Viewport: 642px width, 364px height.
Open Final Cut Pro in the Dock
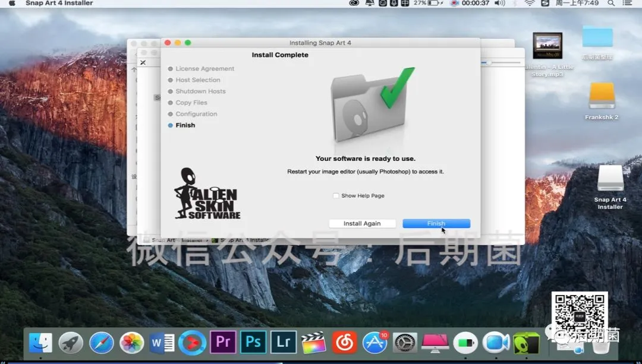click(314, 342)
